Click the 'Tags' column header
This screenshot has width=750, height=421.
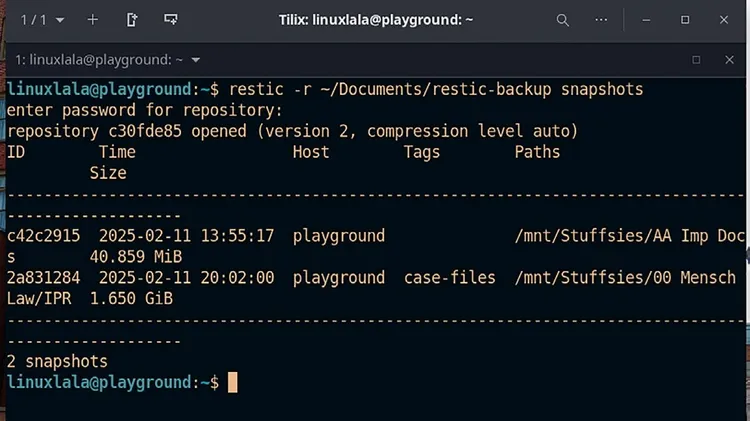point(422,152)
